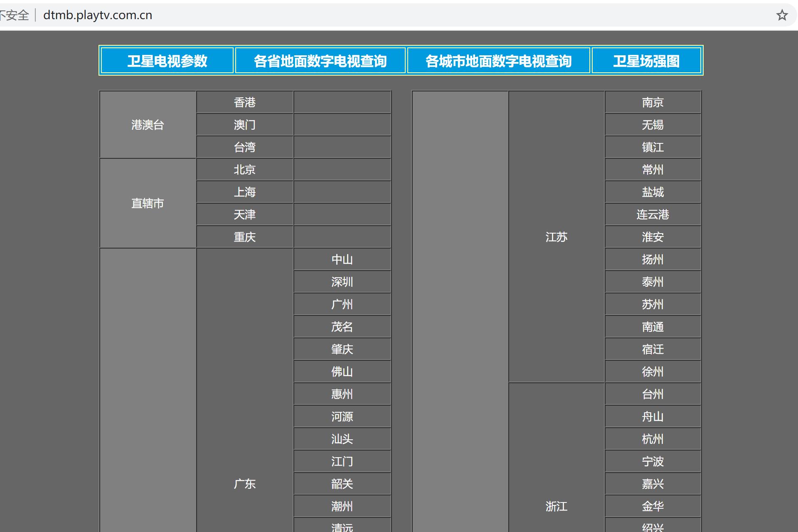Switch to 各省地面数字电视查询

coord(320,61)
